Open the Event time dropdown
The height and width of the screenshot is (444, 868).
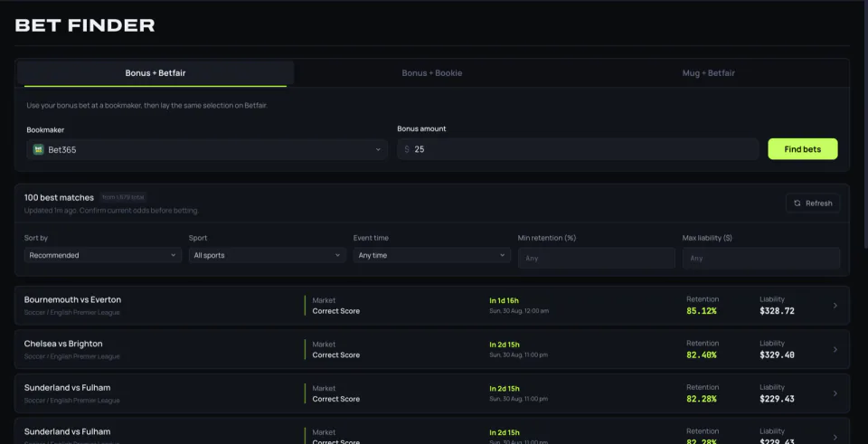pyautogui.click(x=432, y=255)
